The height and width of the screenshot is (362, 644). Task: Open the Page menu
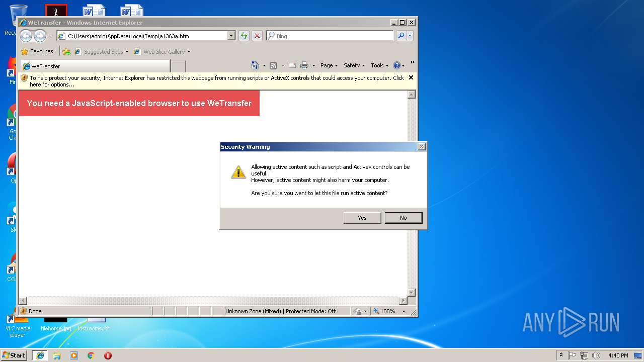[x=329, y=65]
